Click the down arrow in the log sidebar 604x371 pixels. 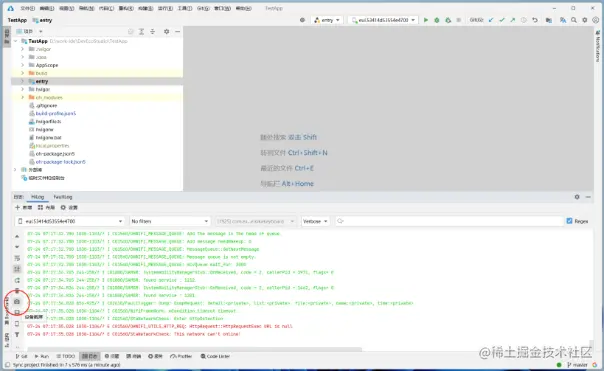[x=17, y=247]
